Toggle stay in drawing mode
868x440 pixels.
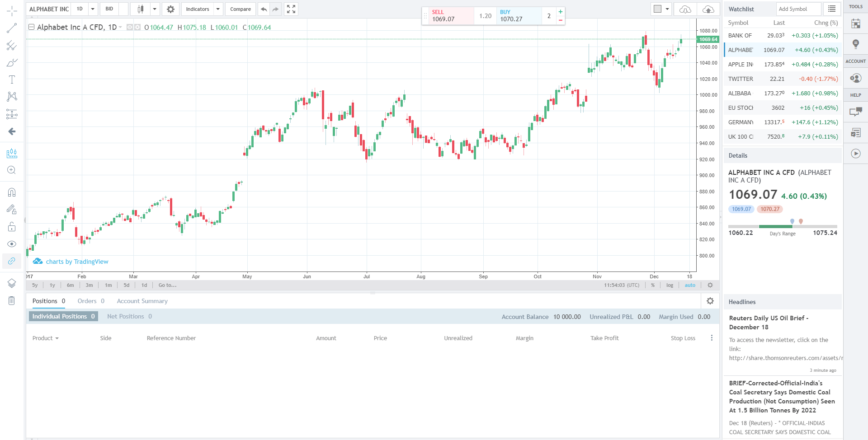(12, 209)
